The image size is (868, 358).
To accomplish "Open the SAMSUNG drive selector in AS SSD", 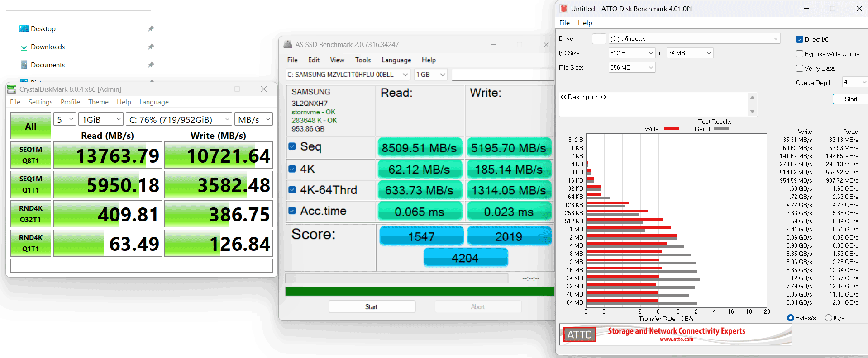I will (348, 75).
